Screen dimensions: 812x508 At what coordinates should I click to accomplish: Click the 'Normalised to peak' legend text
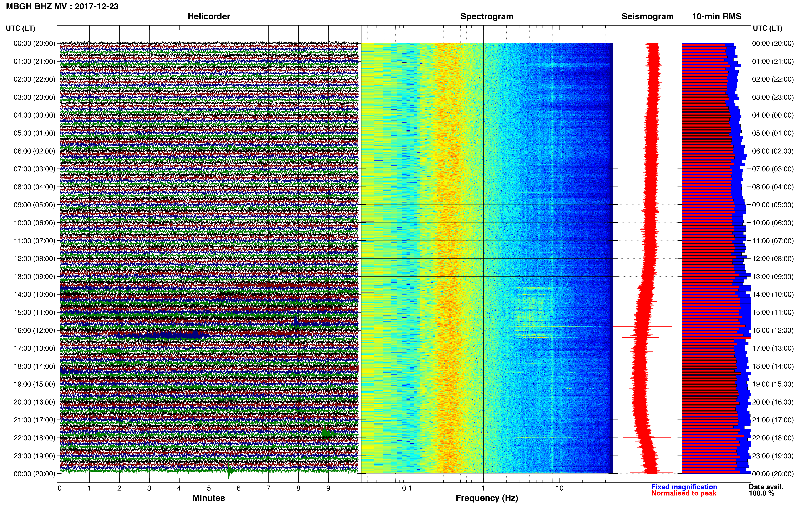click(x=684, y=493)
